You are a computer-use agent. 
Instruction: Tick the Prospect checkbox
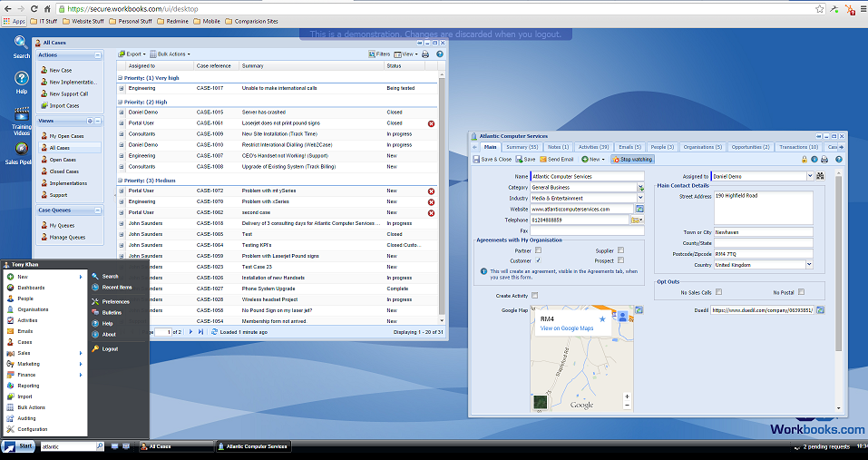click(620, 260)
